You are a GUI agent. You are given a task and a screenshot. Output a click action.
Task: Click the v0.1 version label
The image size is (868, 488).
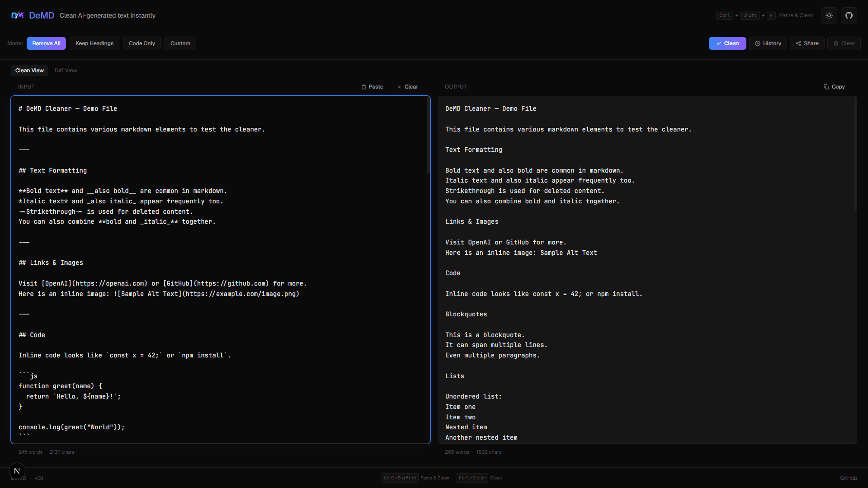39,478
